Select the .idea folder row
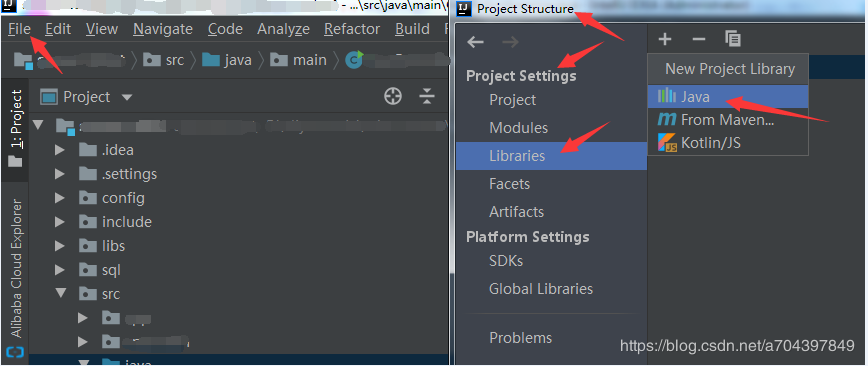The height and width of the screenshot is (366, 868). coord(239,150)
